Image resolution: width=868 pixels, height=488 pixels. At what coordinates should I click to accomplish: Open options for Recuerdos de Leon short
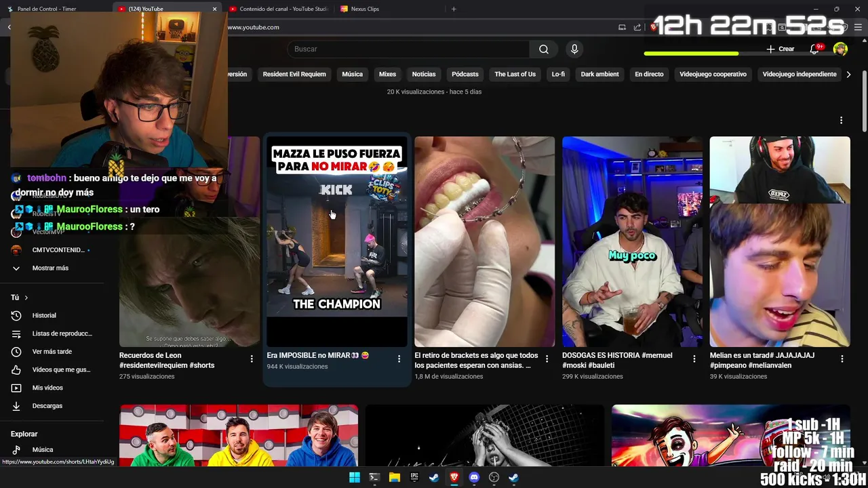coord(252,359)
